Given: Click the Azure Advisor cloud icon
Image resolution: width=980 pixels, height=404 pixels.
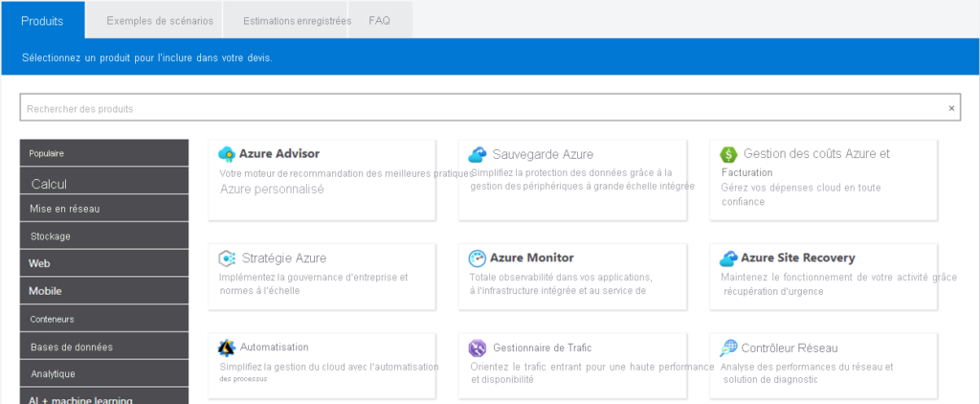Looking at the screenshot, I should (227, 154).
